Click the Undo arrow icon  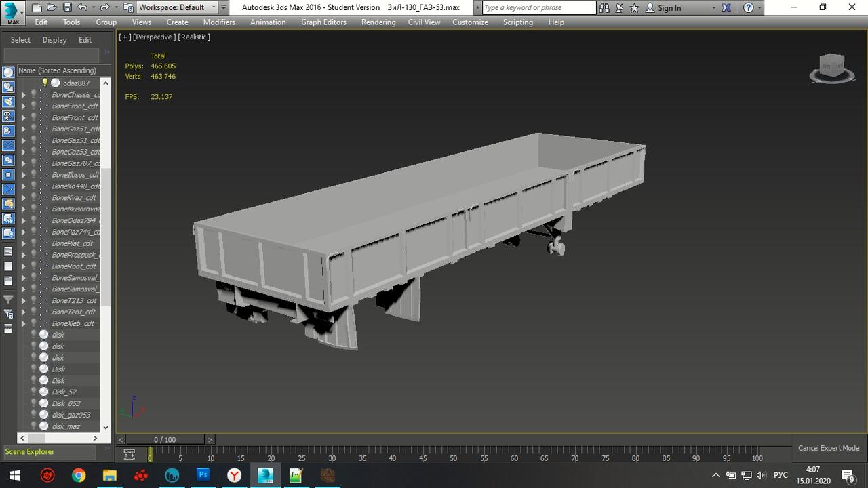click(82, 7)
